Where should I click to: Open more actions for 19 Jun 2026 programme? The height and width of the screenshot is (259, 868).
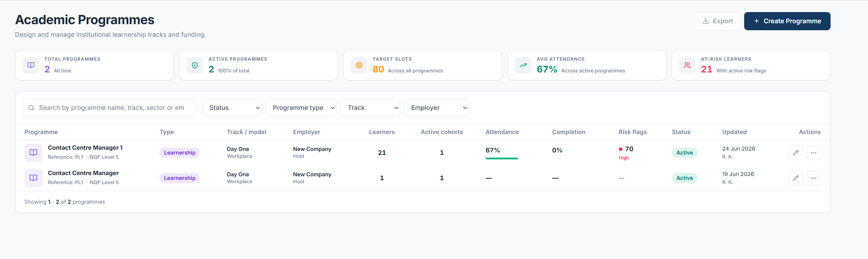coord(814,178)
